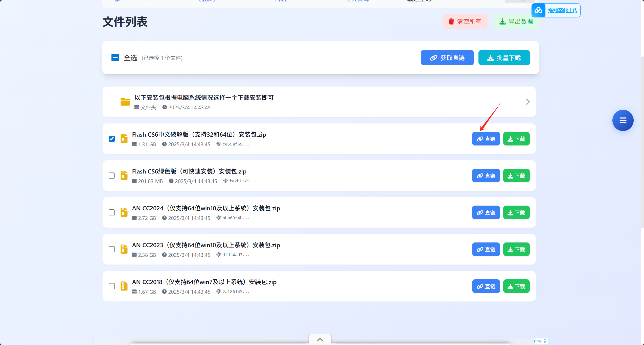
Task: Click the 批量下载 batch download button
Action: 504,58
